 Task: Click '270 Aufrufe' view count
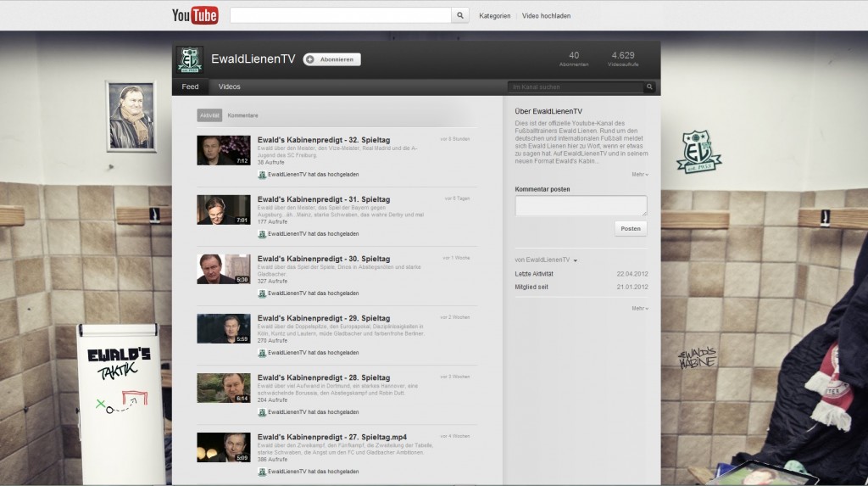pyautogui.click(x=272, y=340)
